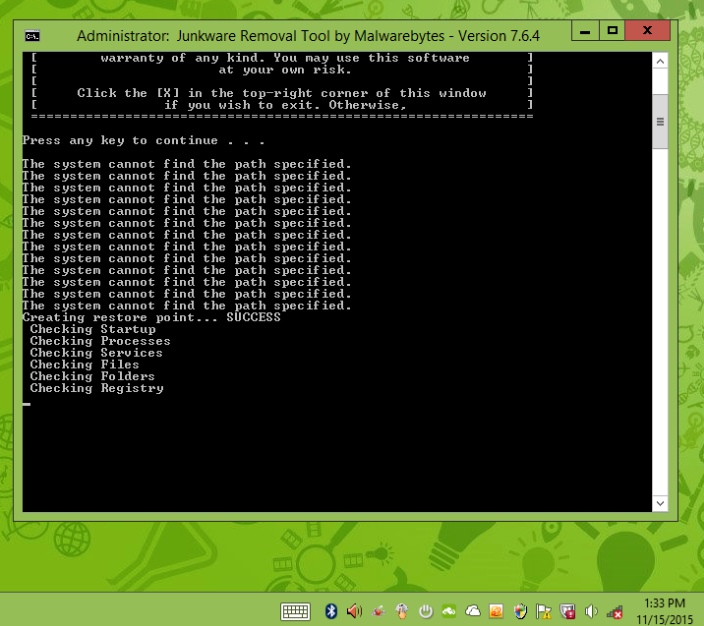Click the 'Checking Services' line

pyautogui.click(x=96, y=353)
